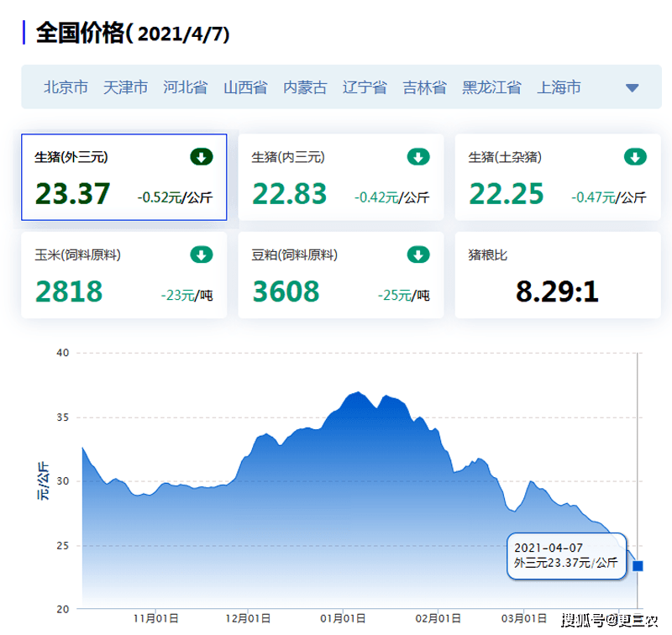672x635 pixels.
Task: Select the 北京市 region tab
Action: [x=66, y=87]
